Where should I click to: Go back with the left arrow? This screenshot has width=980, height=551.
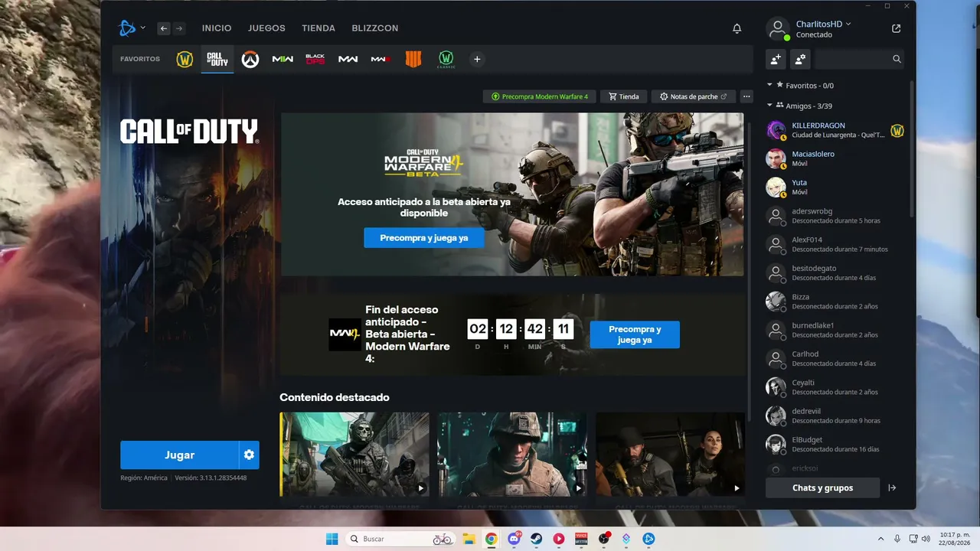164,28
